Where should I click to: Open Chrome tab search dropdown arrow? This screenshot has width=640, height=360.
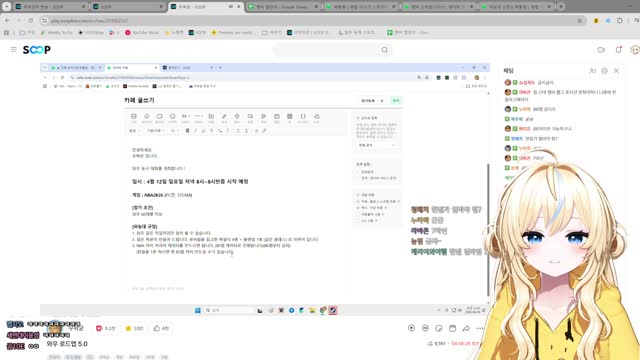(7, 7)
